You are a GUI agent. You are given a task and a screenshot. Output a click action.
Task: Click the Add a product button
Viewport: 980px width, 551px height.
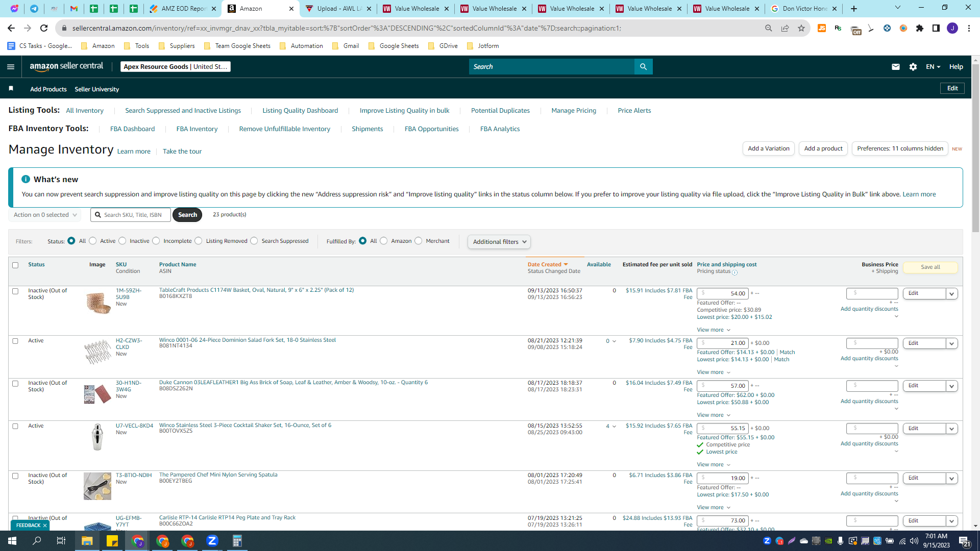[823, 148]
